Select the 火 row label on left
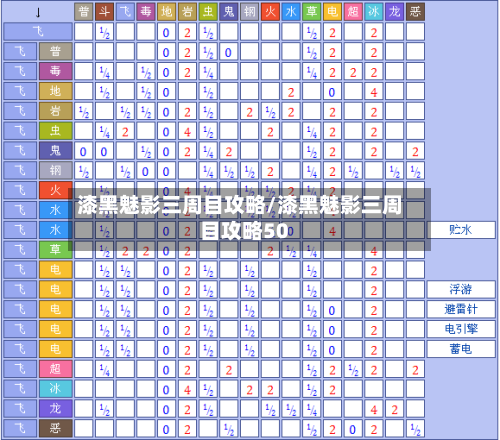Screen dimensions: 500x440 click(55, 190)
